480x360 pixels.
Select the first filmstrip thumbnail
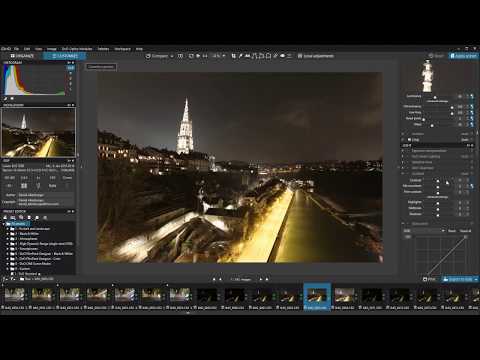[x=14, y=295]
